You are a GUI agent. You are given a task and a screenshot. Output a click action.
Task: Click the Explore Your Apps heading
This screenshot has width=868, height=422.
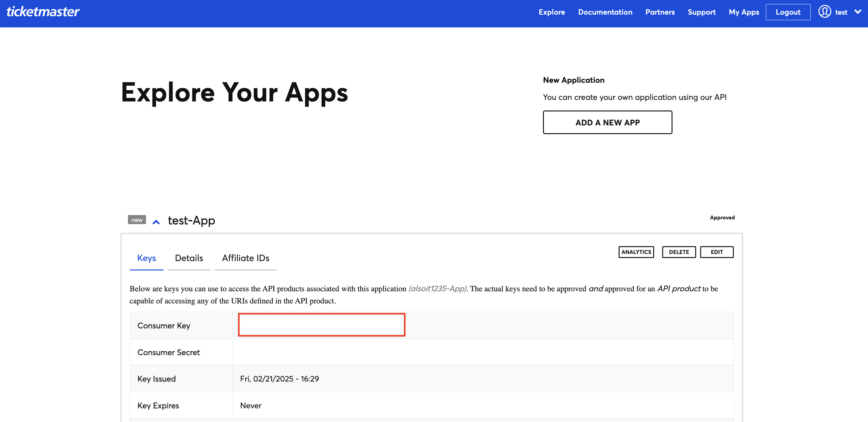click(x=234, y=93)
